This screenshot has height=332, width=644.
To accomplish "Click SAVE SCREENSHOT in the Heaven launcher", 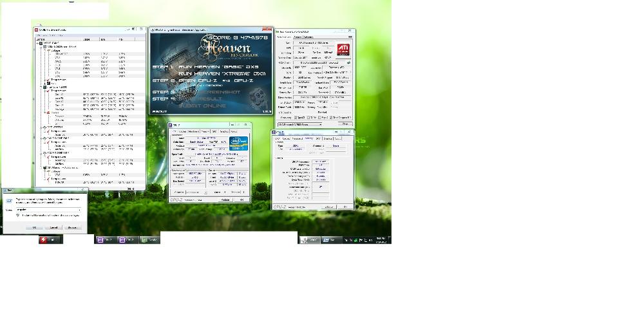I will pos(209,92).
